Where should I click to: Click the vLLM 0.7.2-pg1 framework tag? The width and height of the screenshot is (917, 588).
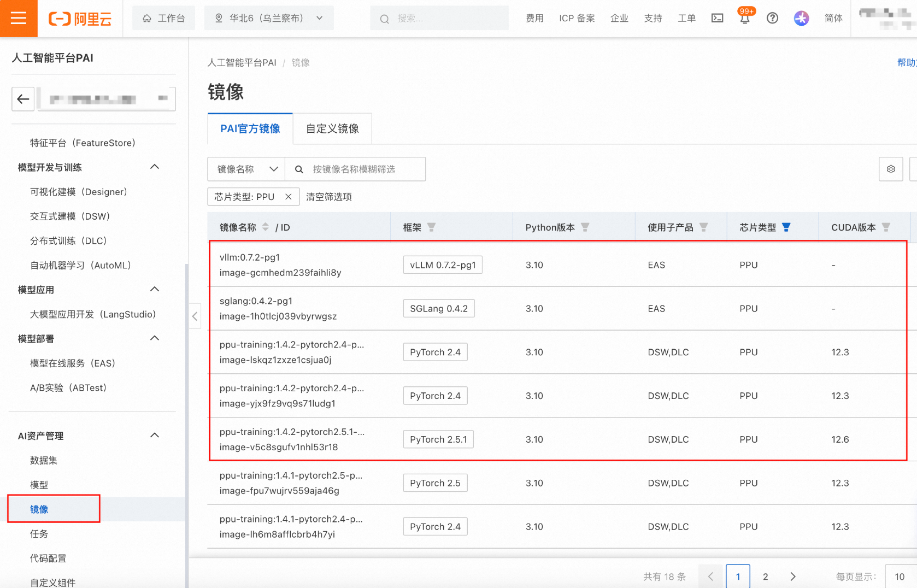coord(443,264)
